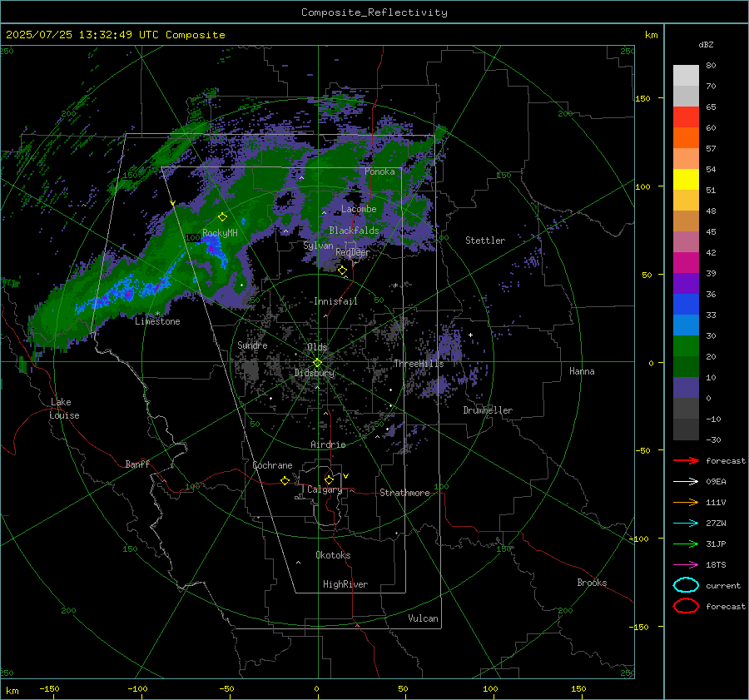Click the -150 tick on the bottom km axis

49,688
